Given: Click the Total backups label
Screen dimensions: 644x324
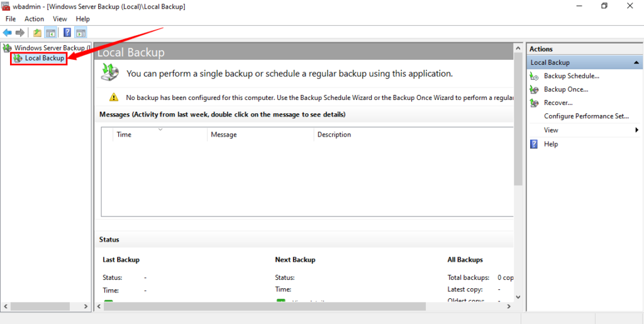Looking at the screenshot, I should (468, 277).
